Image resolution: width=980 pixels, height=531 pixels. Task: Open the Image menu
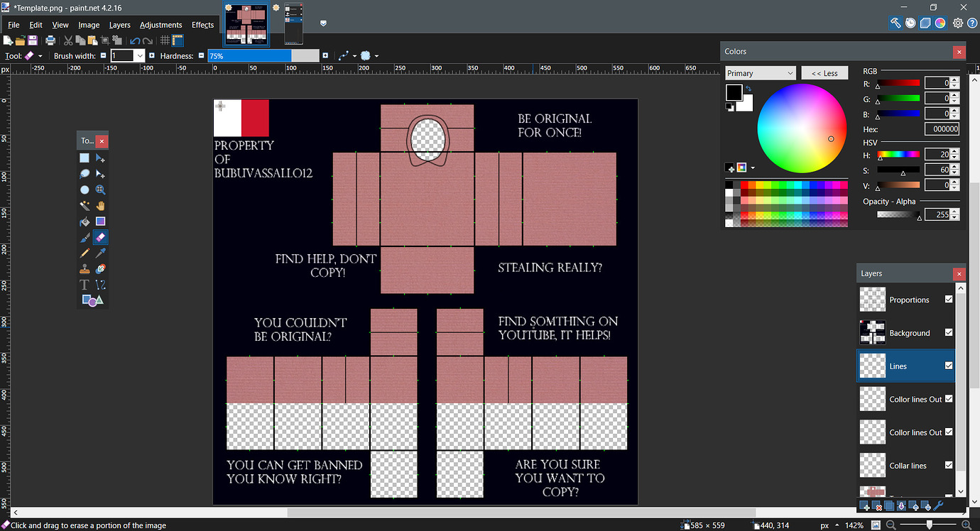[89, 25]
